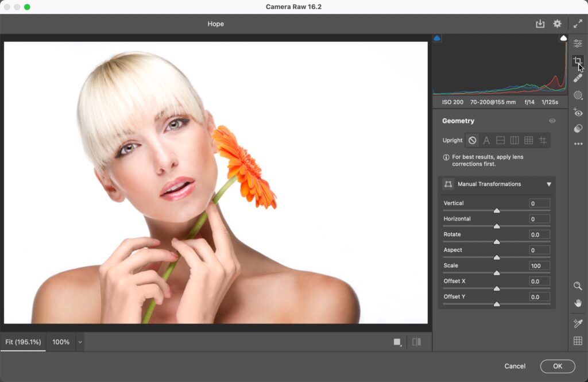Click the lens corrections info icon
Image resolution: width=588 pixels, height=382 pixels.
[446, 157]
